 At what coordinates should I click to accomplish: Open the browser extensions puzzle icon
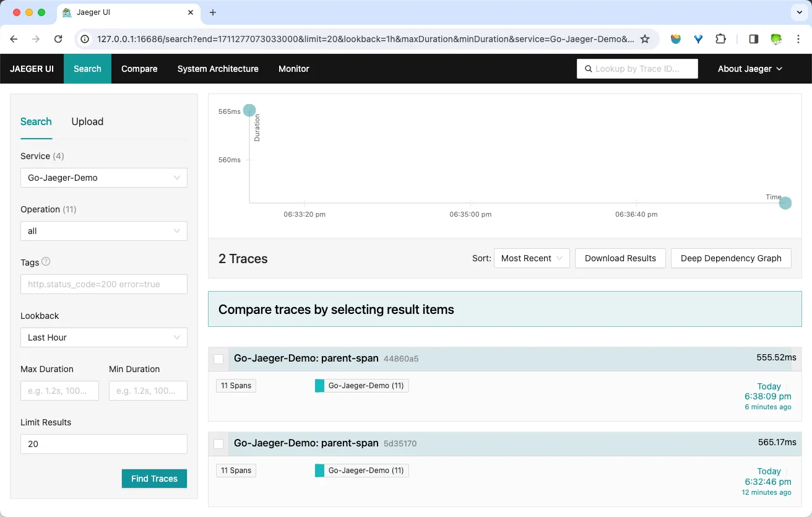click(720, 39)
